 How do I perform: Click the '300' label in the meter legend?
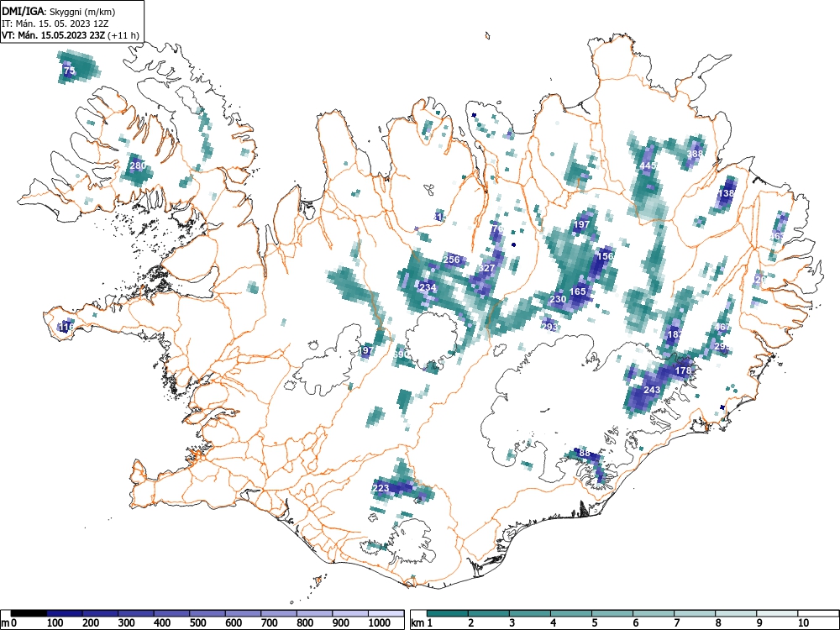(x=127, y=623)
